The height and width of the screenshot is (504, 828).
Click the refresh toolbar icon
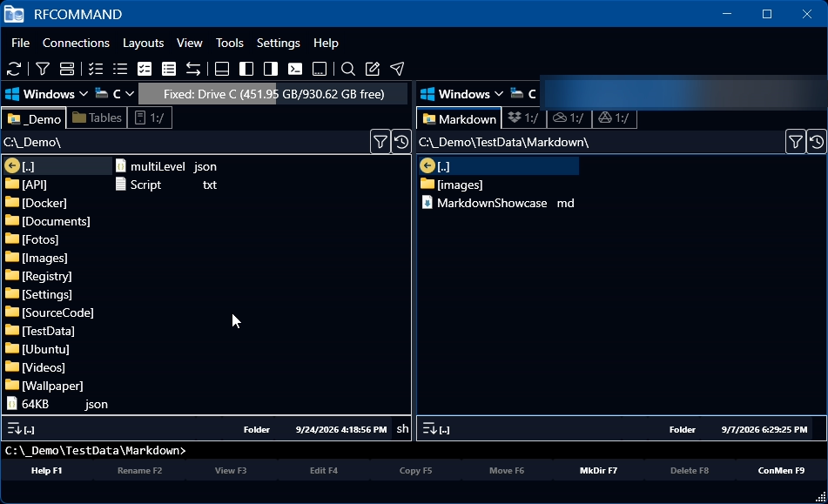(14, 69)
